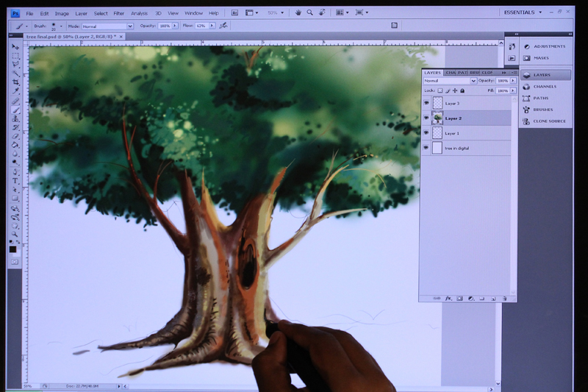Viewport: 588px width, 392px height.
Task: Open the Essentials workspace switcher
Action: click(x=523, y=13)
